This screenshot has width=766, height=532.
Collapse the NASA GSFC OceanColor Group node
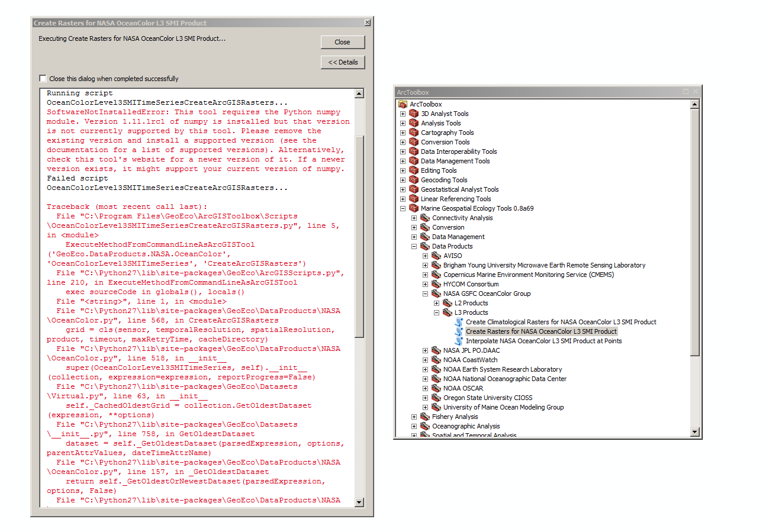(426, 294)
